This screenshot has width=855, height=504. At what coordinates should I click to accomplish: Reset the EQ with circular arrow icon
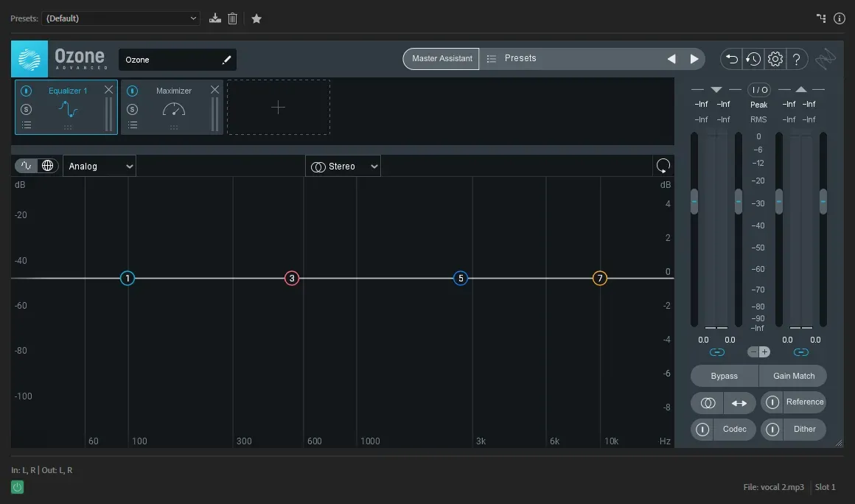pyautogui.click(x=663, y=166)
